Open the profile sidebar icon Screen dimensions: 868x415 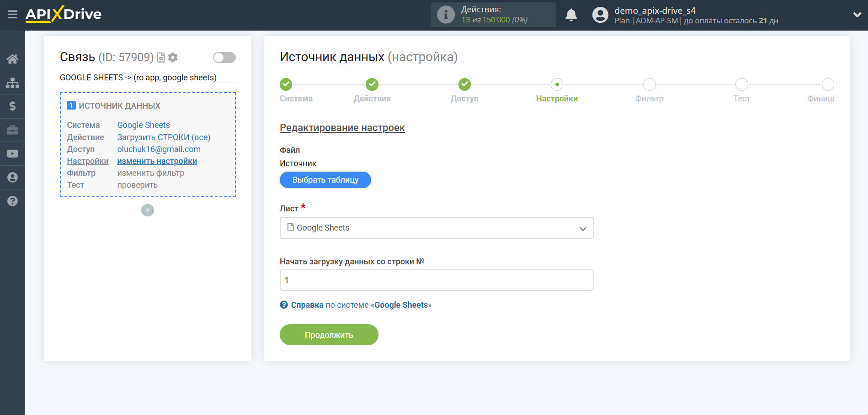click(12, 177)
